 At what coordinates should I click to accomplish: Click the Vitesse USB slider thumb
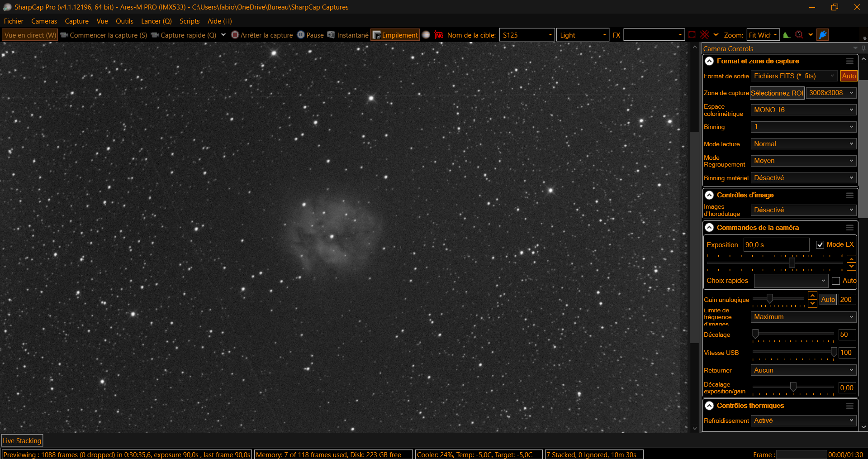pos(834,352)
